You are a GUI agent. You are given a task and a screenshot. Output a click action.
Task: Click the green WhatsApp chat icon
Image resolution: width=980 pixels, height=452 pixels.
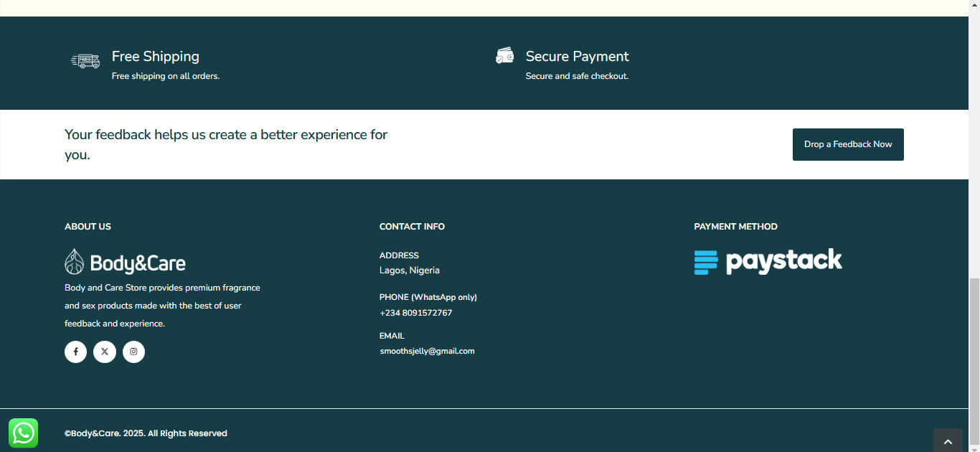click(x=23, y=433)
